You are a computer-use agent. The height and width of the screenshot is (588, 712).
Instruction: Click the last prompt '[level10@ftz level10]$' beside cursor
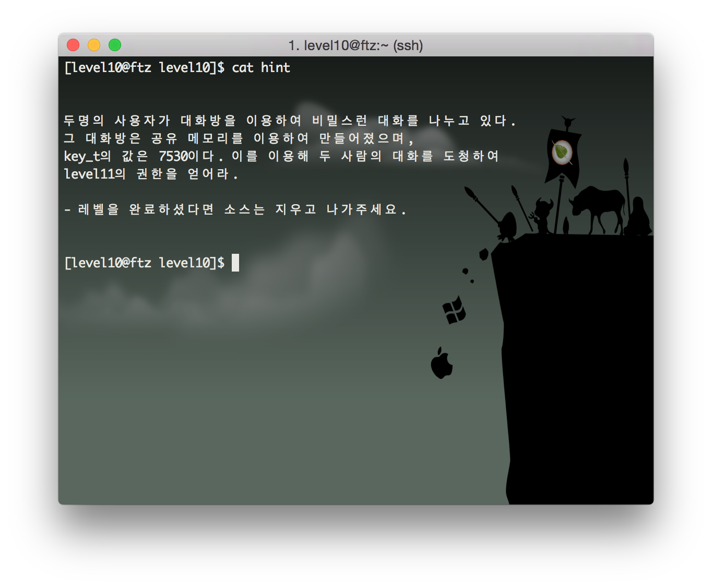click(145, 263)
